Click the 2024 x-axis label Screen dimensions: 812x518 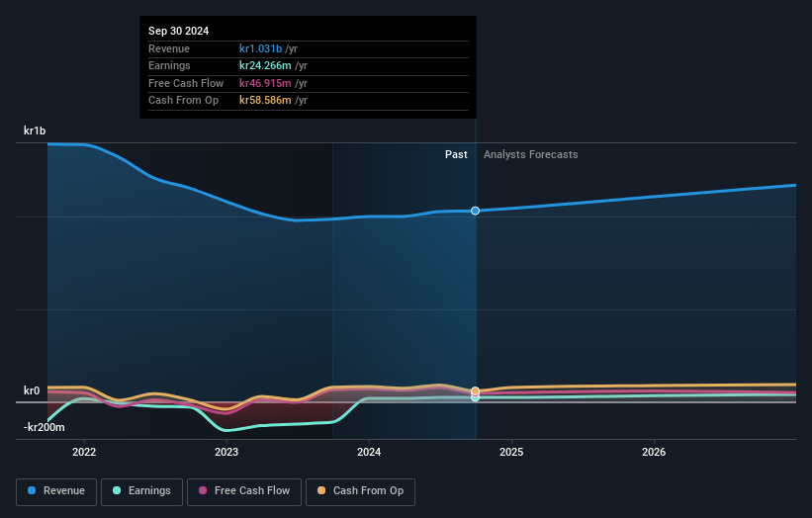pos(369,452)
